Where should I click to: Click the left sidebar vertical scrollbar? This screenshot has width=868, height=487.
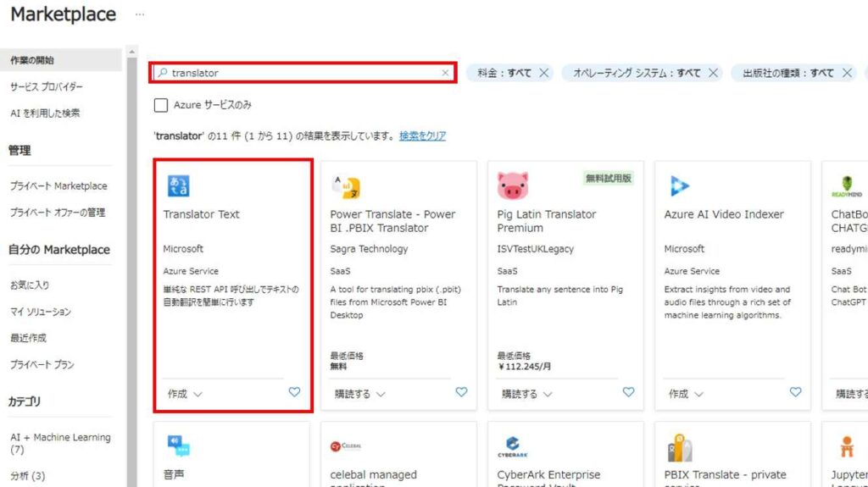coord(131,254)
